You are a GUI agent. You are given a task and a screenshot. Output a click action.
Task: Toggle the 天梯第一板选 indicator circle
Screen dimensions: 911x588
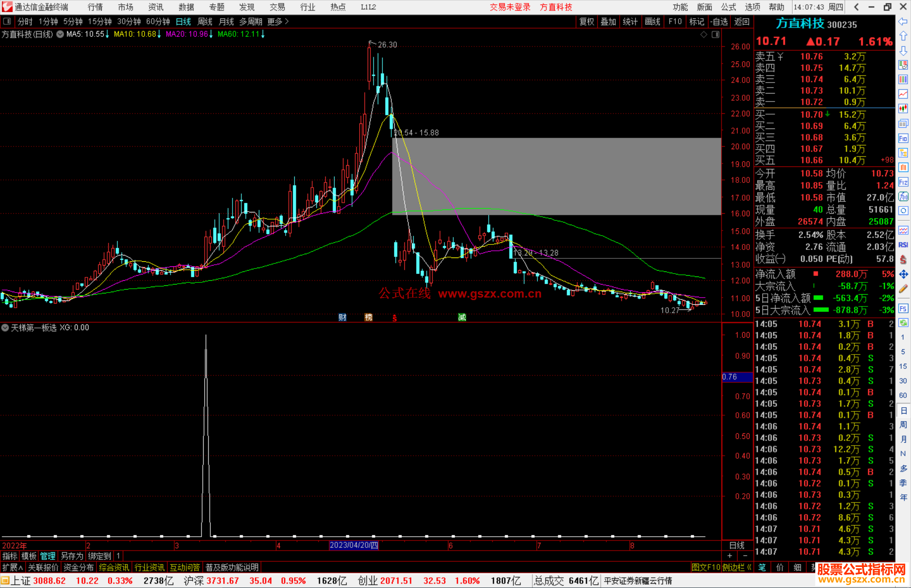point(5,328)
